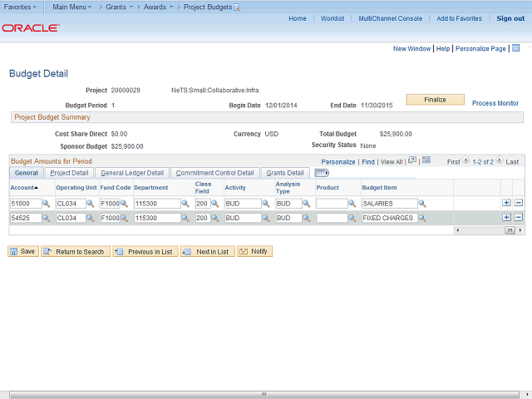Switch to Project Detail tab
532x399 pixels.
68,173
